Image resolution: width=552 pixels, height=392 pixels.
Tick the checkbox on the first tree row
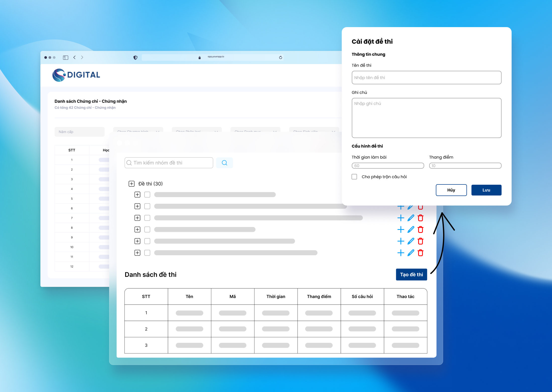tap(147, 194)
